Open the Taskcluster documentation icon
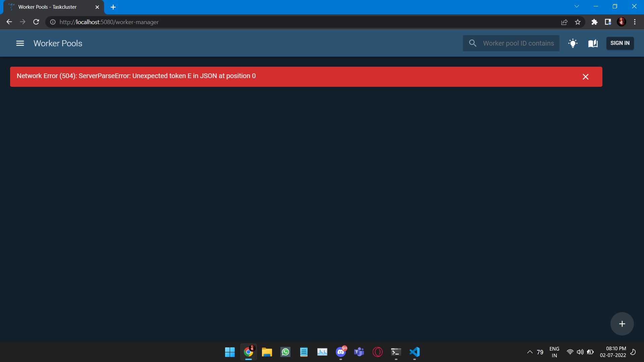The image size is (644, 362). pos(593,43)
